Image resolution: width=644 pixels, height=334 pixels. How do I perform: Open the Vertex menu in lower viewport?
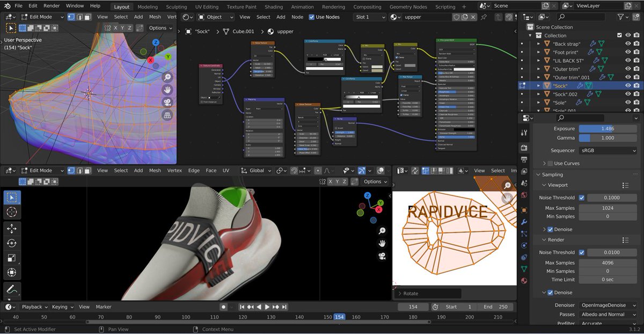[x=174, y=170]
